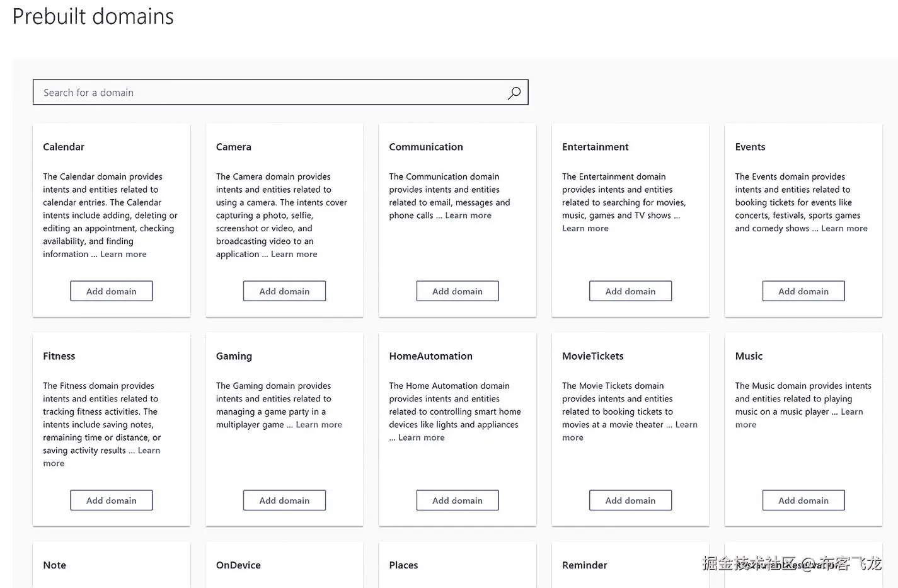Add the MovieTickets domain
898x588 pixels.
click(630, 500)
